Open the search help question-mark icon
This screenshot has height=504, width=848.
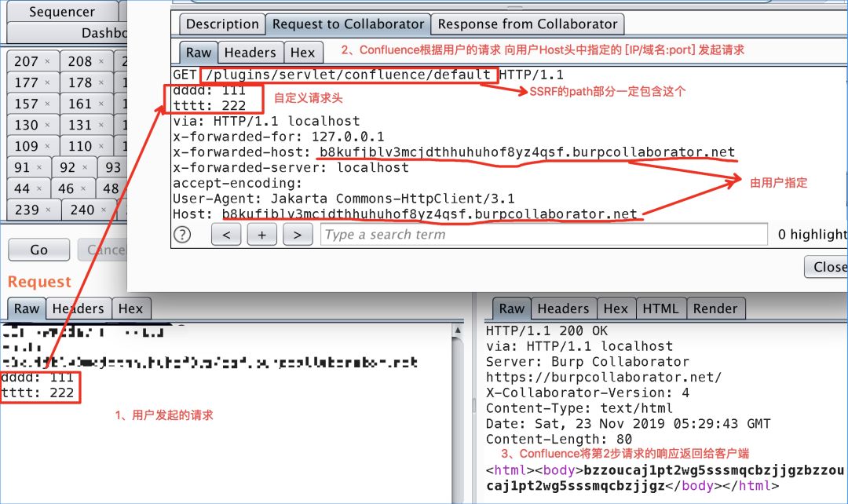[x=182, y=235]
